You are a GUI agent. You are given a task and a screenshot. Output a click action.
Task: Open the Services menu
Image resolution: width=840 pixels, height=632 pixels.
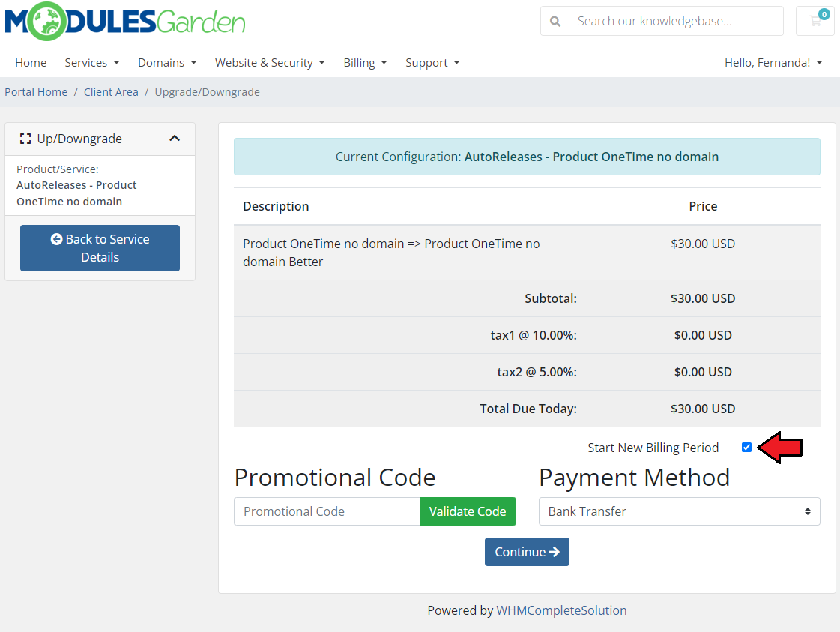92,63
